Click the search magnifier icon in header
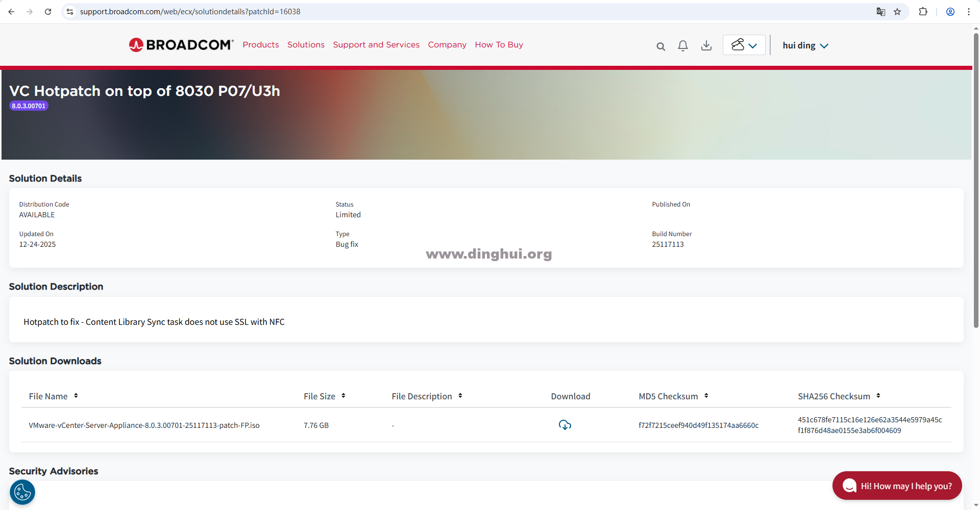This screenshot has width=980, height=510. [x=660, y=46]
